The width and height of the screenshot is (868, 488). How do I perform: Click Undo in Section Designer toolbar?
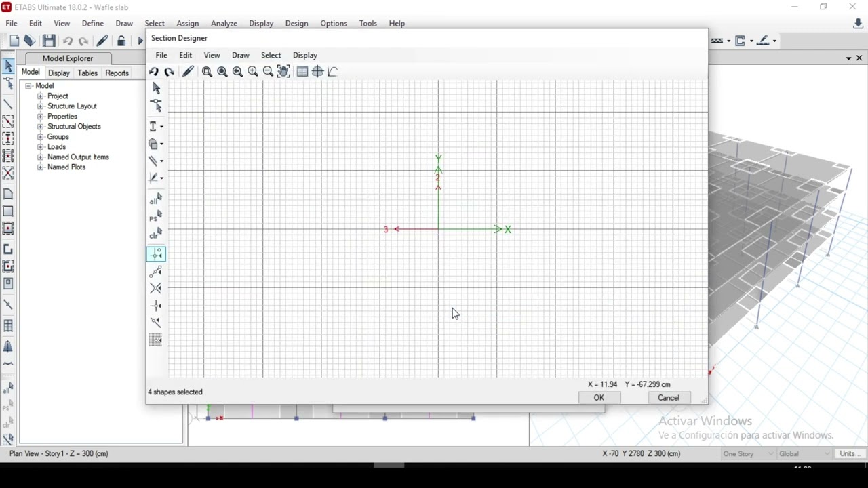tap(154, 71)
